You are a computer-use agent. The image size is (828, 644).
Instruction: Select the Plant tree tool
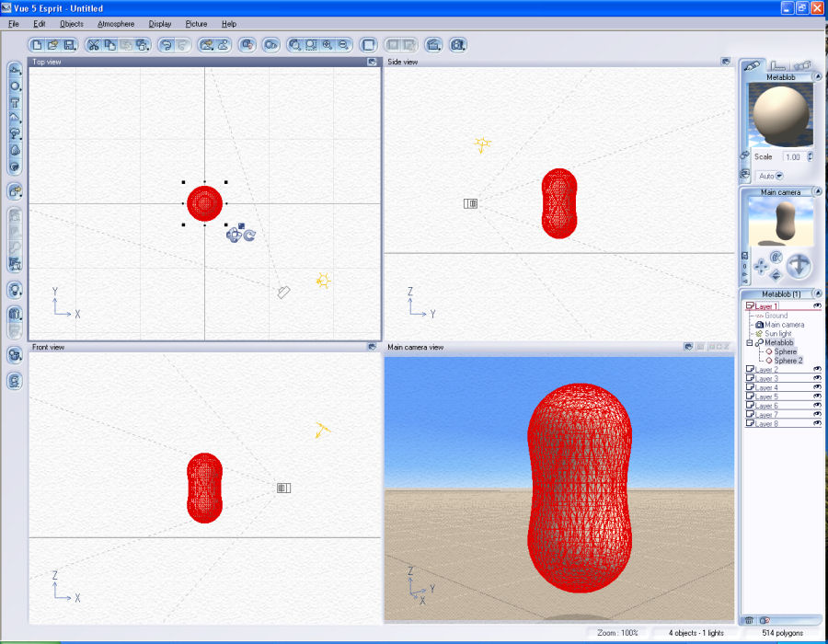click(15, 134)
